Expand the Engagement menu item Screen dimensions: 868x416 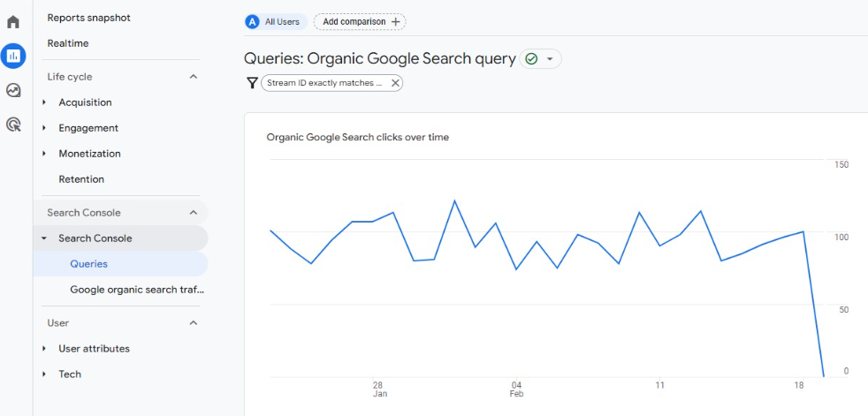tap(88, 128)
